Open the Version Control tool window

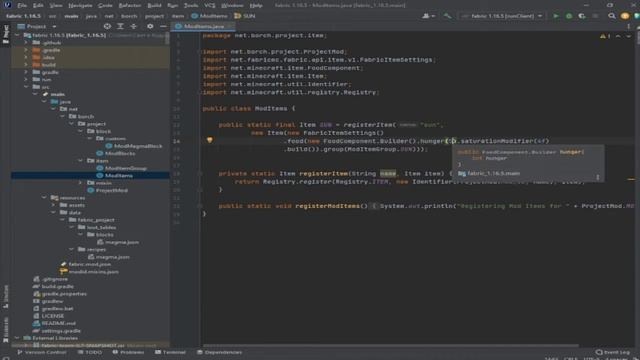pos(41,352)
